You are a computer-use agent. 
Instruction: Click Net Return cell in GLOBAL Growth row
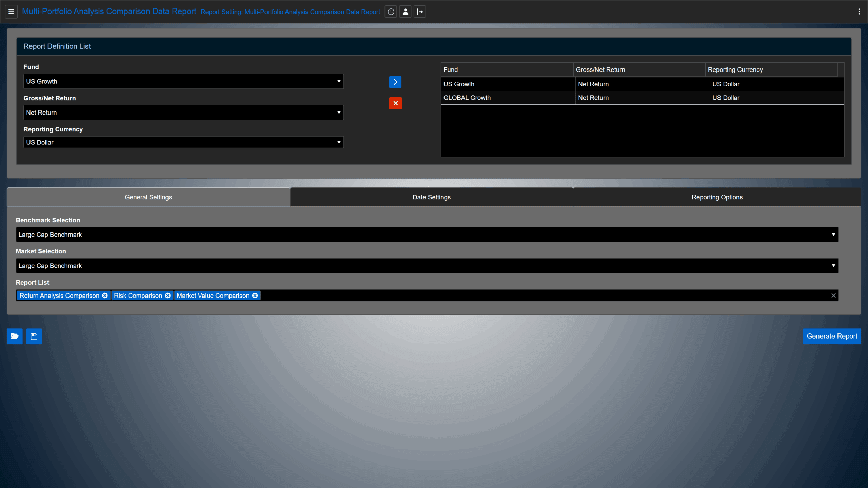[642, 98]
